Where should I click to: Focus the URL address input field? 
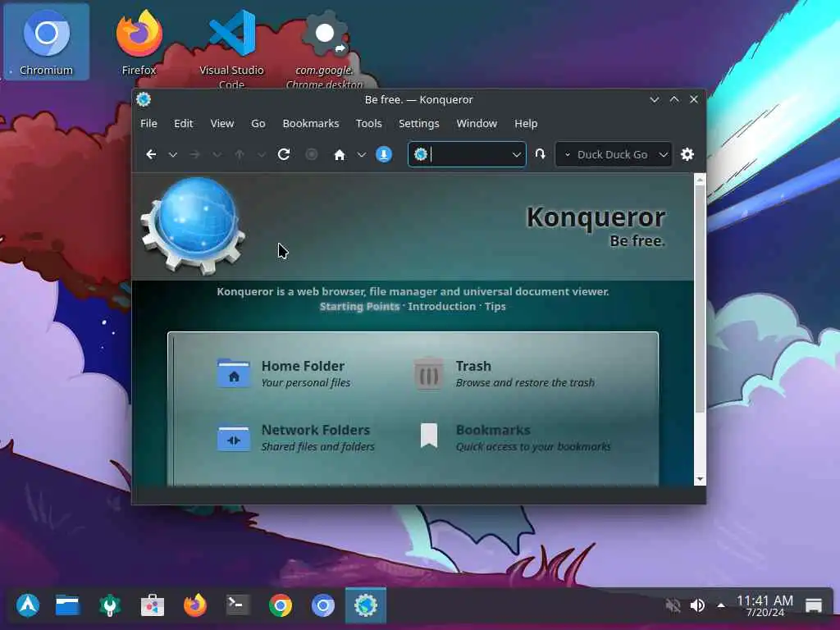point(467,155)
